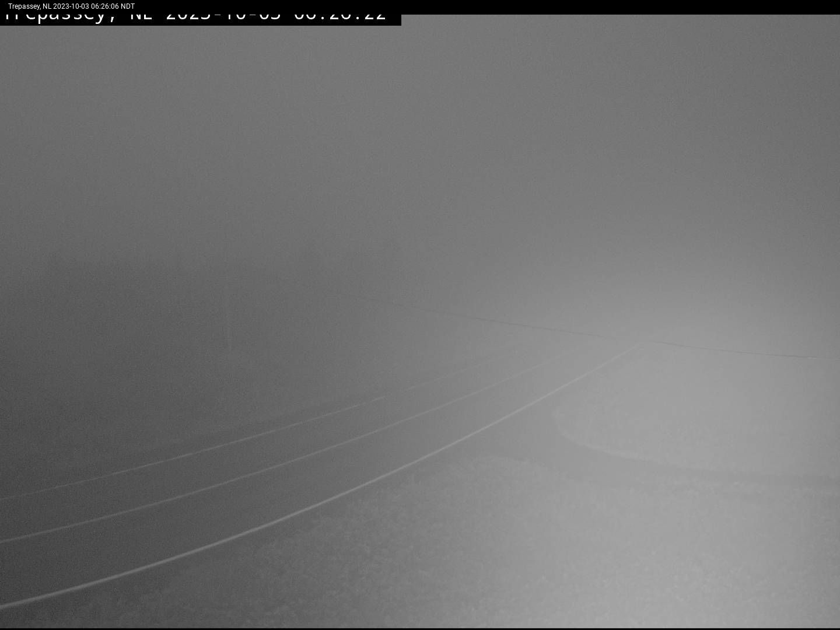Click the large overlay date stamp

[223, 17]
